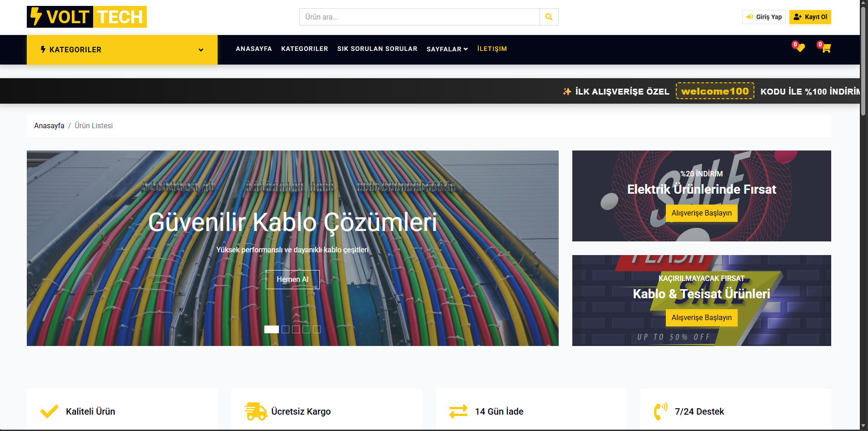868x431 pixels.
Task: Click the Ücretsiz Kargo truck icon
Action: tap(256, 411)
